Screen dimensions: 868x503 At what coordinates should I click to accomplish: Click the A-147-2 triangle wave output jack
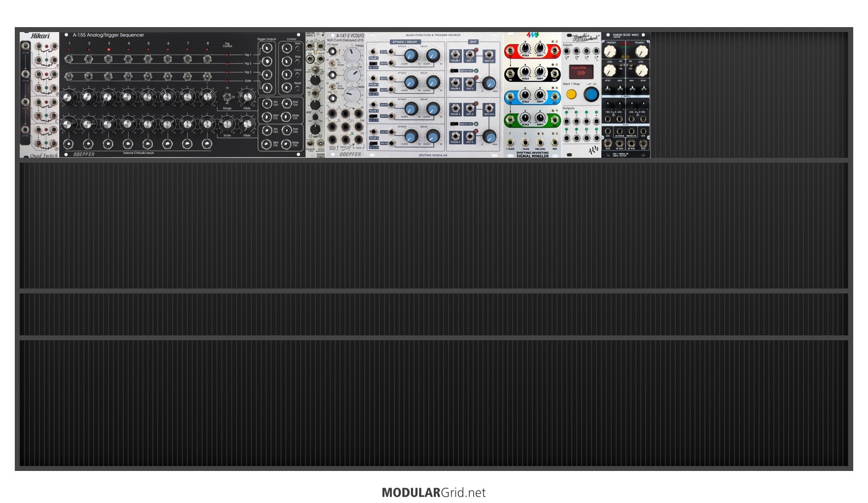pos(346,114)
